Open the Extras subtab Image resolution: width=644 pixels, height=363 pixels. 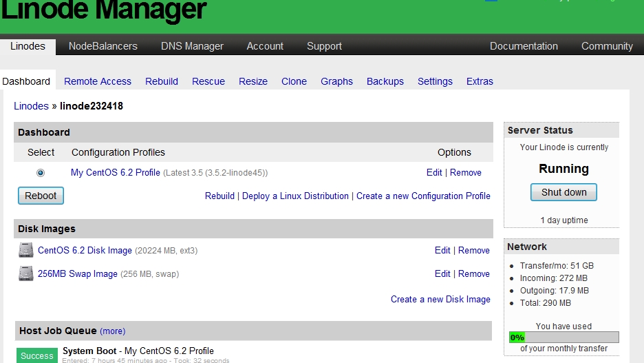pos(480,81)
